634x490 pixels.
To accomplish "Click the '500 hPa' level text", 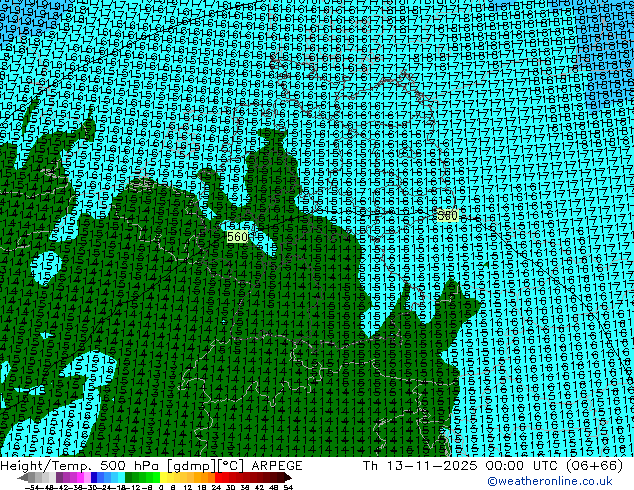I will pos(130,466).
